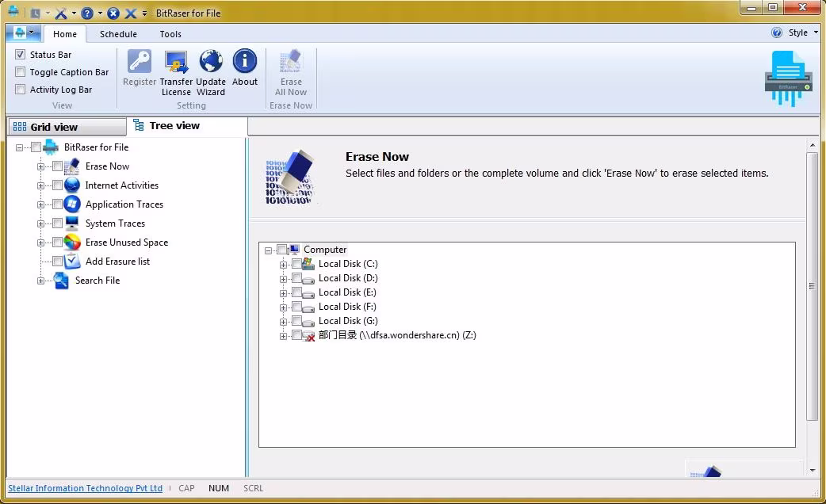Check the Internet Activities checkbox

(x=57, y=185)
